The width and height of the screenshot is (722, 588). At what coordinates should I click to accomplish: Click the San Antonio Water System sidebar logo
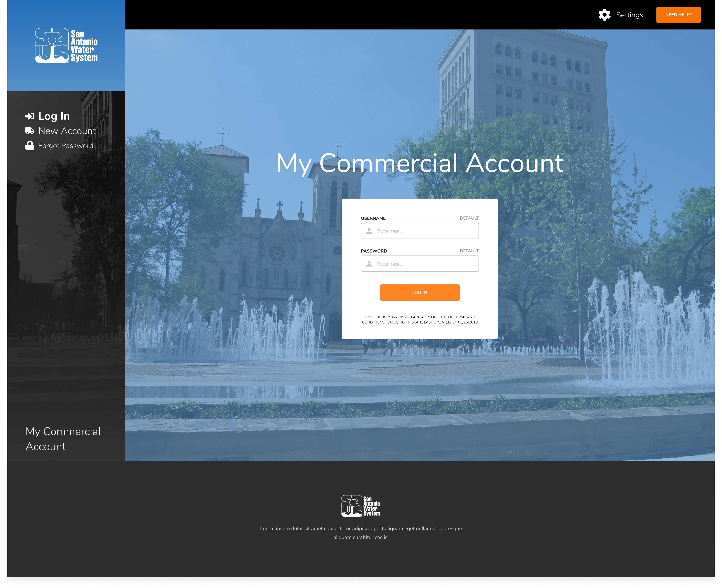click(66, 45)
